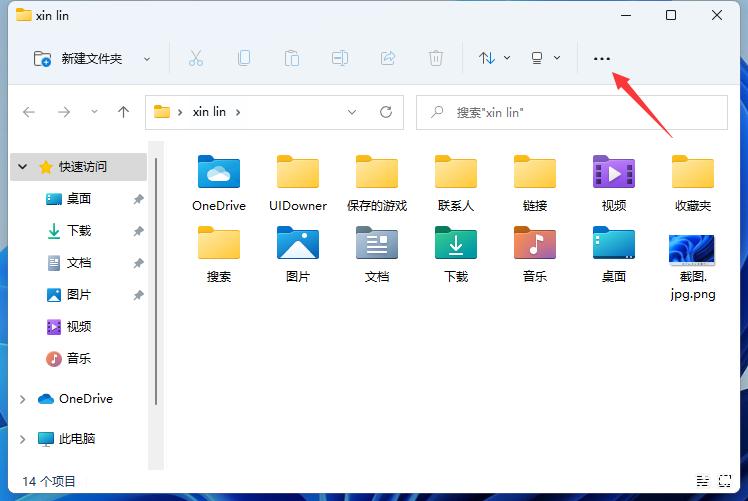Select the 下载 folder in file area
This screenshot has height=501, width=748.
pos(456,255)
